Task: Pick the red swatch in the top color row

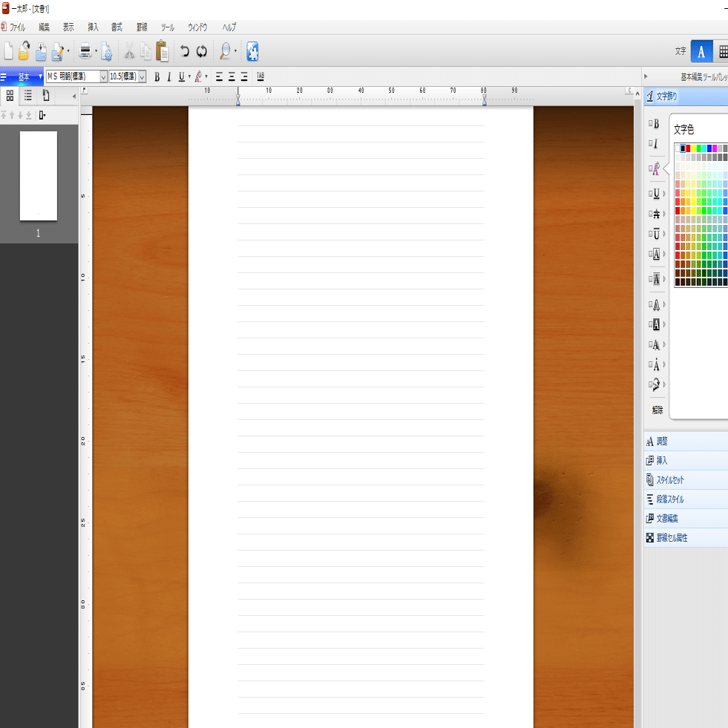Action: (688, 148)
